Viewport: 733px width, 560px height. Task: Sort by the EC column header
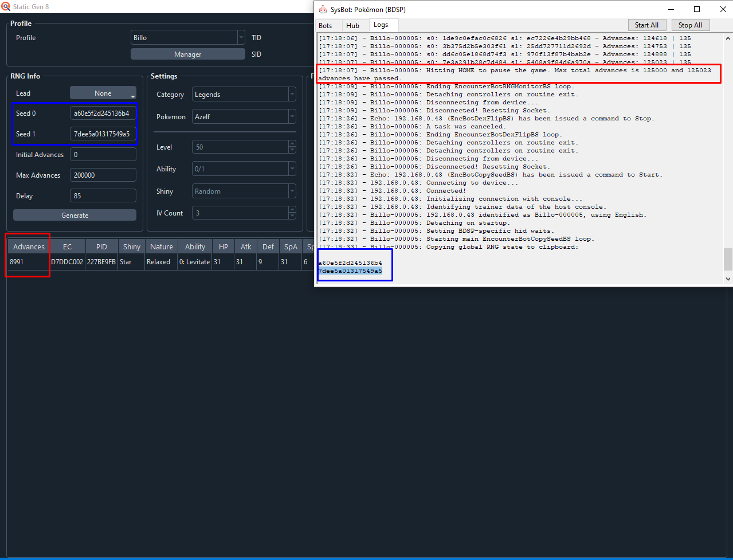point(68,246)
